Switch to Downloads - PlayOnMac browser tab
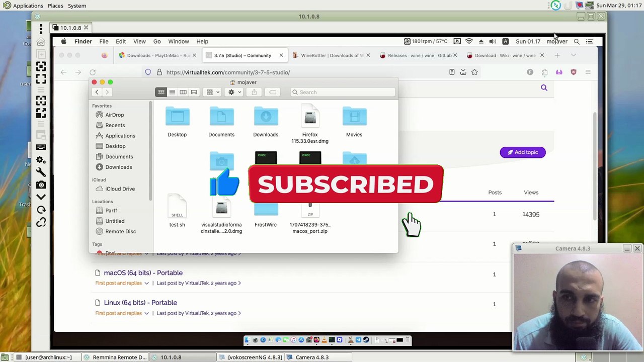This screenshot has height=362, width=644. pos(156,55)
